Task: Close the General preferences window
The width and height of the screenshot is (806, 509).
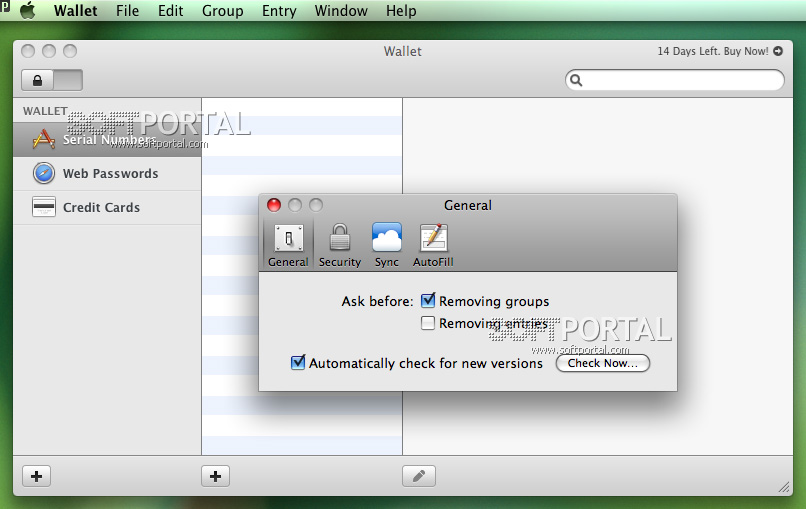Action: click(x=274, y=205)
